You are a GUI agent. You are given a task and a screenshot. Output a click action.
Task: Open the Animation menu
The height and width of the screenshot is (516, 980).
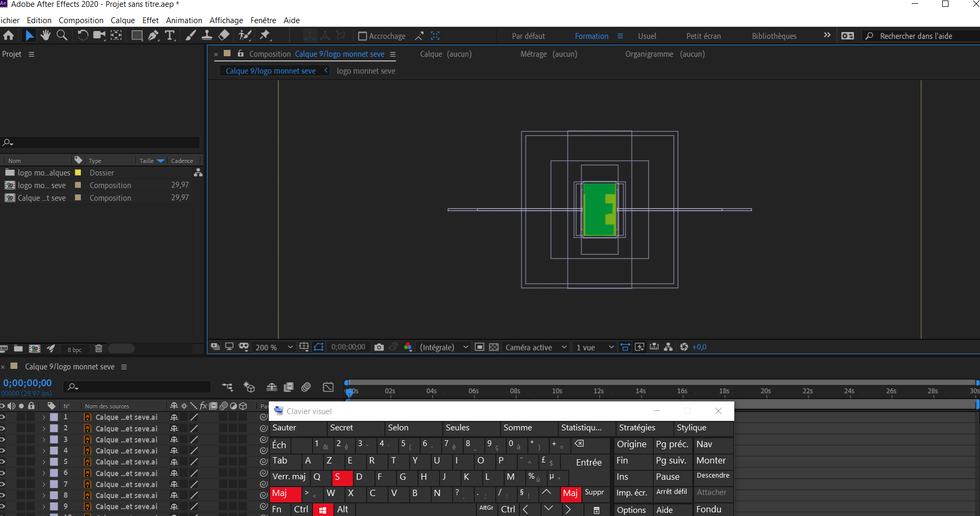(x=184, y=20)
